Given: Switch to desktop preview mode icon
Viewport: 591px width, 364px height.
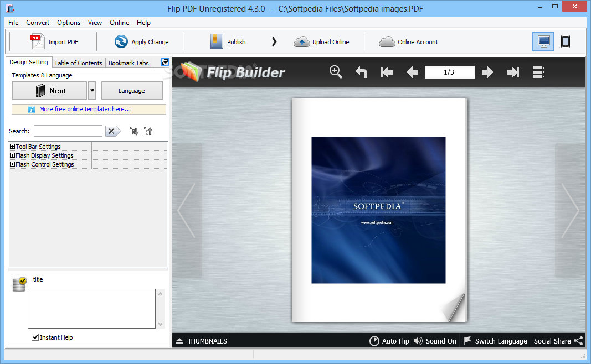Looking at the screenshot, I should click(543, 41).
